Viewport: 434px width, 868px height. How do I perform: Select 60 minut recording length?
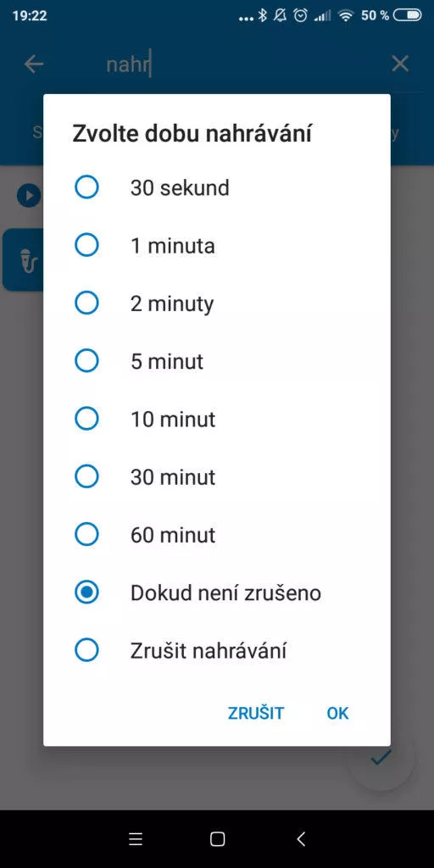pyautogui.click(x=217, y=535)
